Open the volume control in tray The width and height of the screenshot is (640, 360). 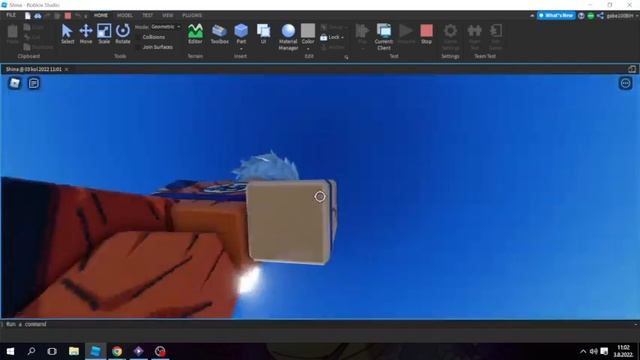(593, 351)
